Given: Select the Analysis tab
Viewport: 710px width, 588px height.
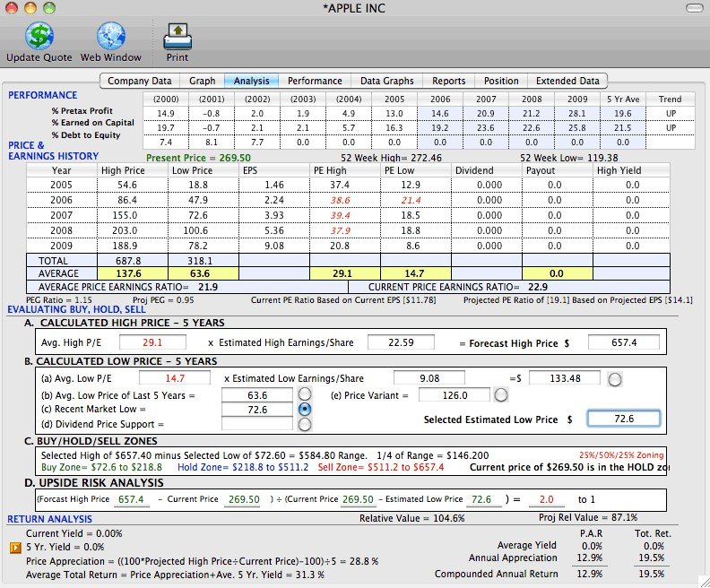Looking at the screenshot, I should click(251, 81).
